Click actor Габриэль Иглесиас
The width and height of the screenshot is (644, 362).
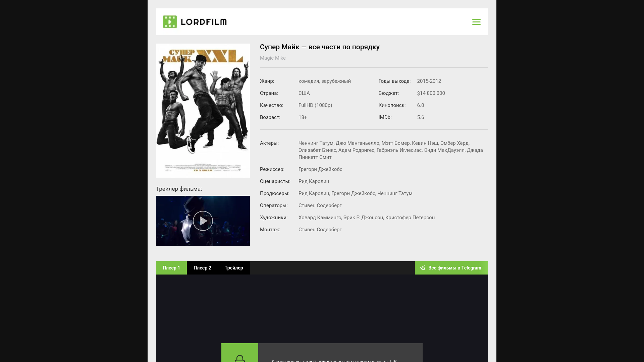click(x=399, y=150)
